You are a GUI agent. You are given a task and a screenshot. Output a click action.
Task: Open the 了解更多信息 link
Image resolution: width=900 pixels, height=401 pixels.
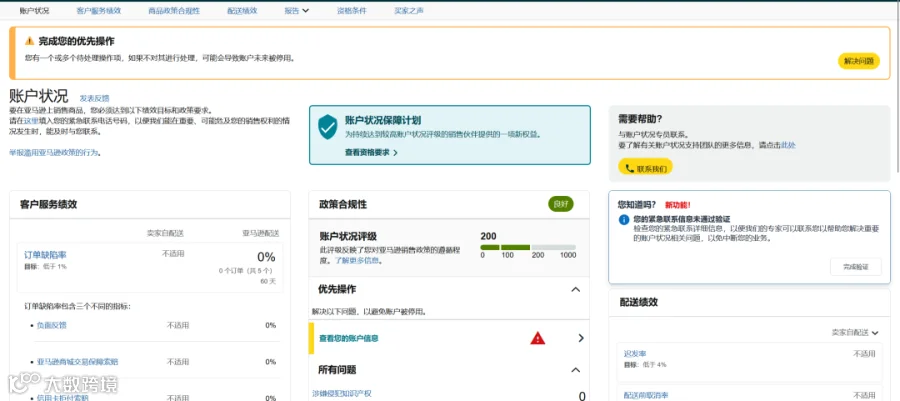tap(357, 260)
